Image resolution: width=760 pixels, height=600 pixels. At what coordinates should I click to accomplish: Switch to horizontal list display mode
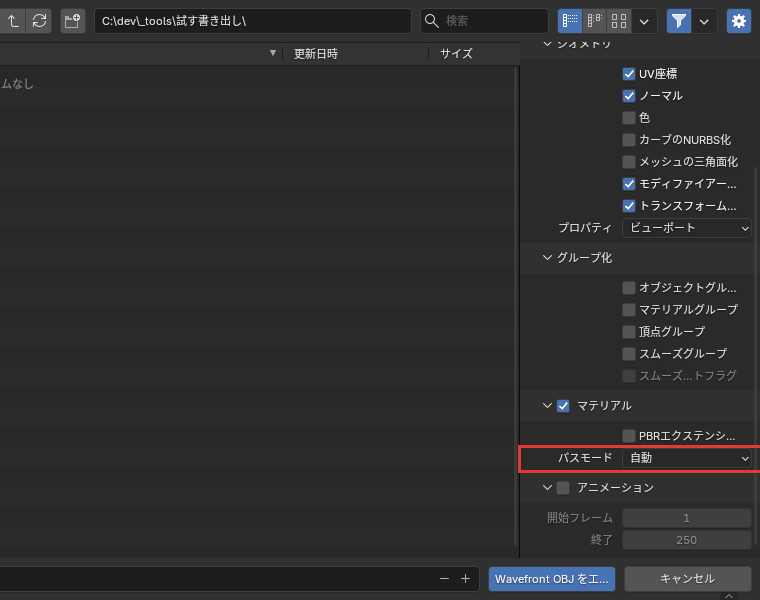coord(595,21)
